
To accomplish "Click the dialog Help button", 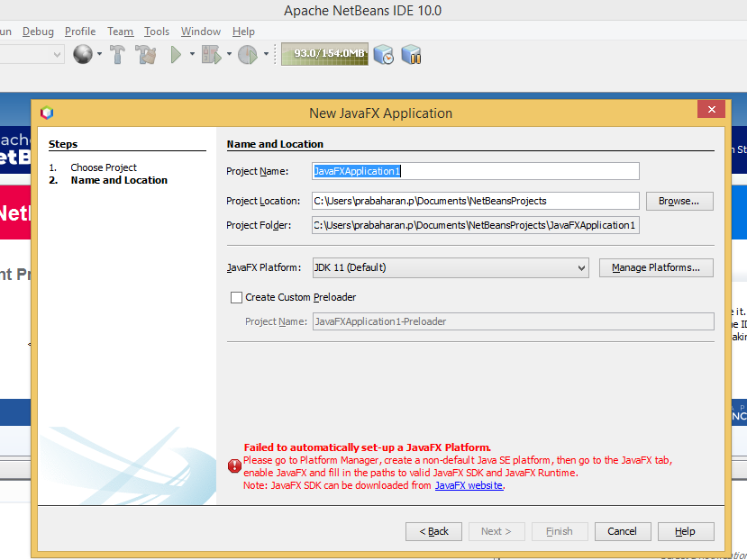I will coord(686,531).
